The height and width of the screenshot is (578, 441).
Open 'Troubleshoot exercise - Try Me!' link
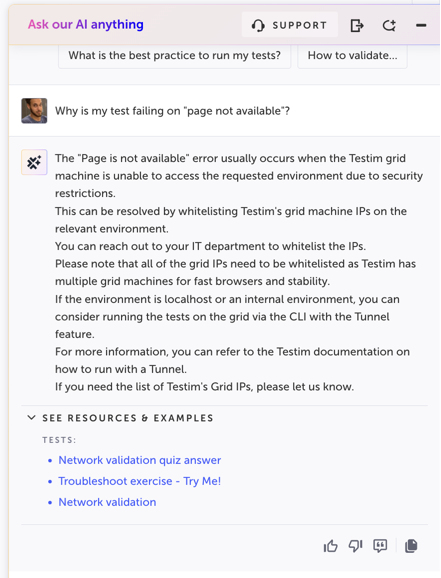[x=139, y=481]
